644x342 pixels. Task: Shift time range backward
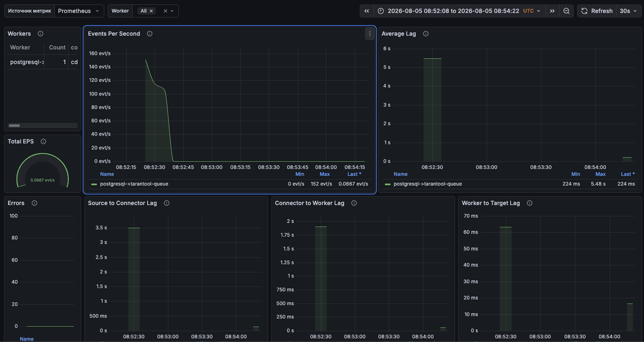coord(367,11)
